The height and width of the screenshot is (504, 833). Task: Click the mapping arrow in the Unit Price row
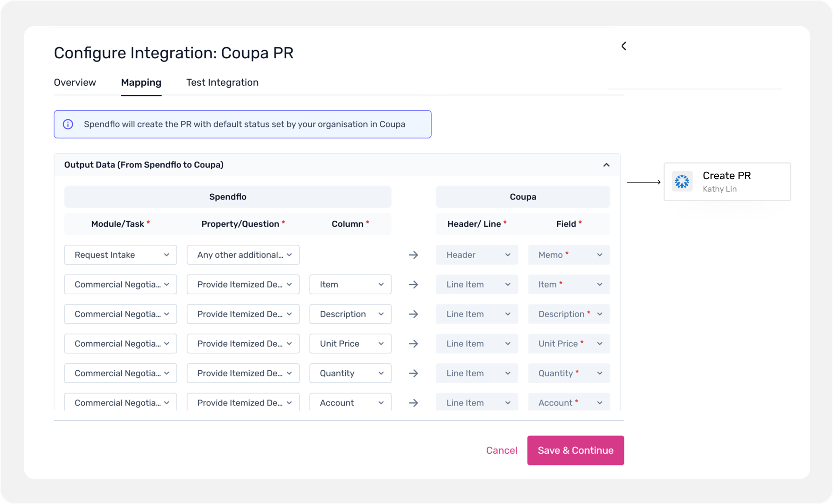413,344
